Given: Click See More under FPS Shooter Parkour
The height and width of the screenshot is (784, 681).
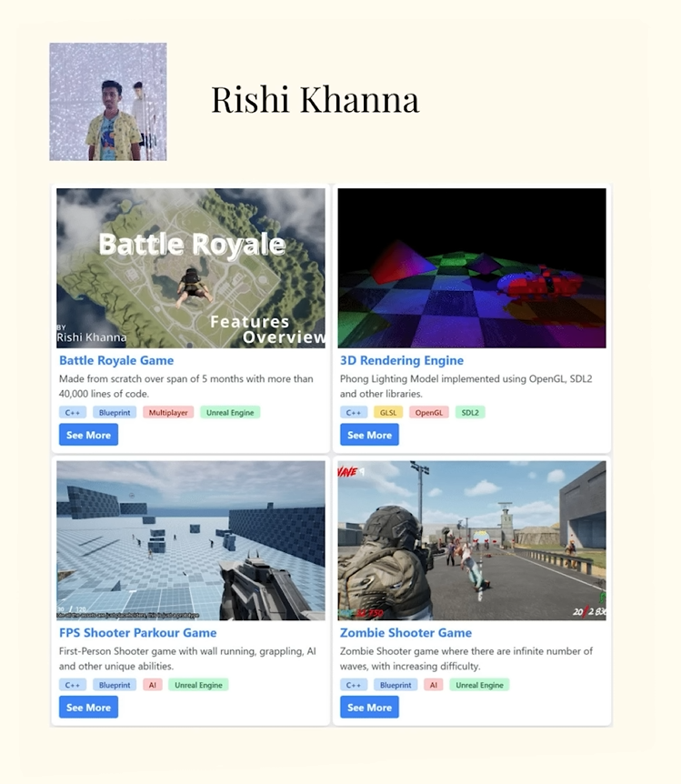Looking at the screenshot, I should tap(88, 708).
